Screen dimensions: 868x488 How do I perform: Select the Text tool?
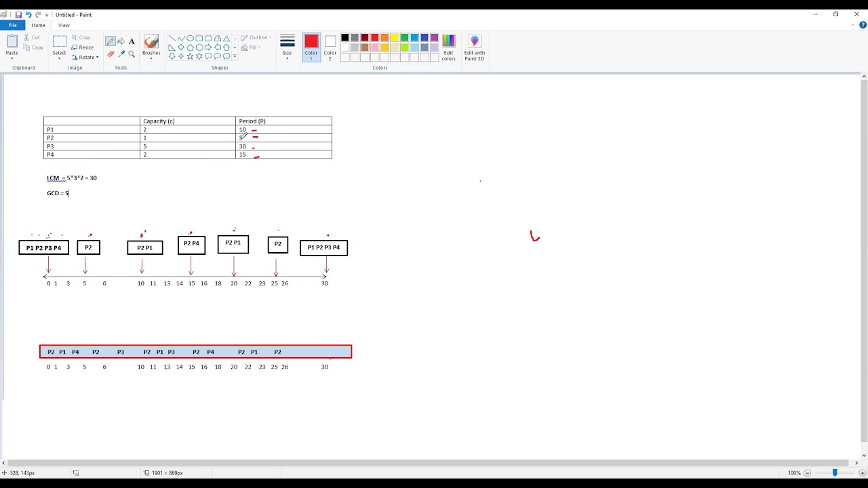(132, 41)
